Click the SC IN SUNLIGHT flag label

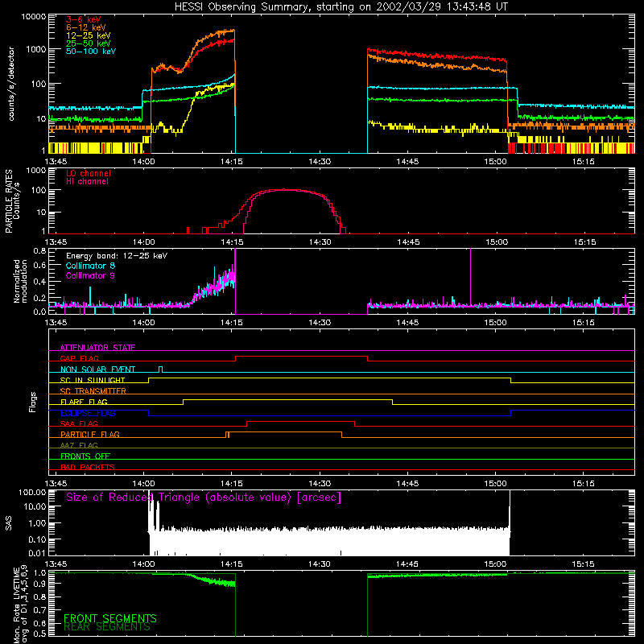[93, 380]
